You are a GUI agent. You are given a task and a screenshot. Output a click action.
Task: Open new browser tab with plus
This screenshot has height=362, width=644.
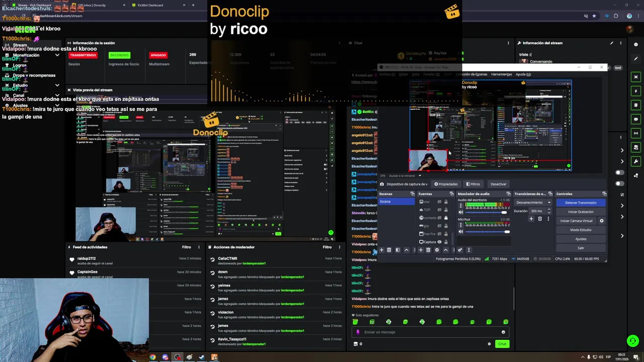tap(193, 5)
